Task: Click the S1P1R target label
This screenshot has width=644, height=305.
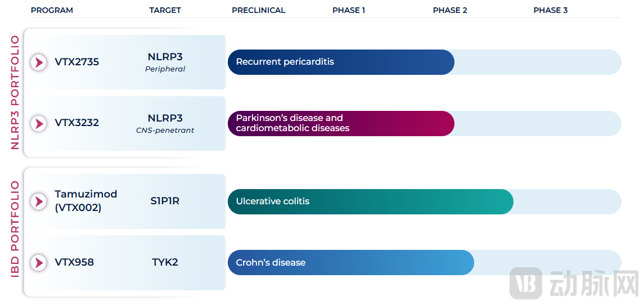Action: point(165,201)
